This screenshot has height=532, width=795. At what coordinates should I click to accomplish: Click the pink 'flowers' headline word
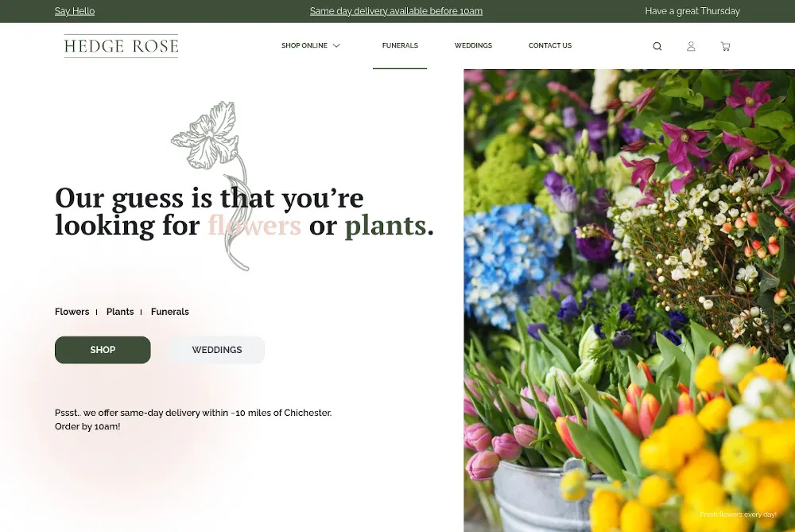coord(254,225)
